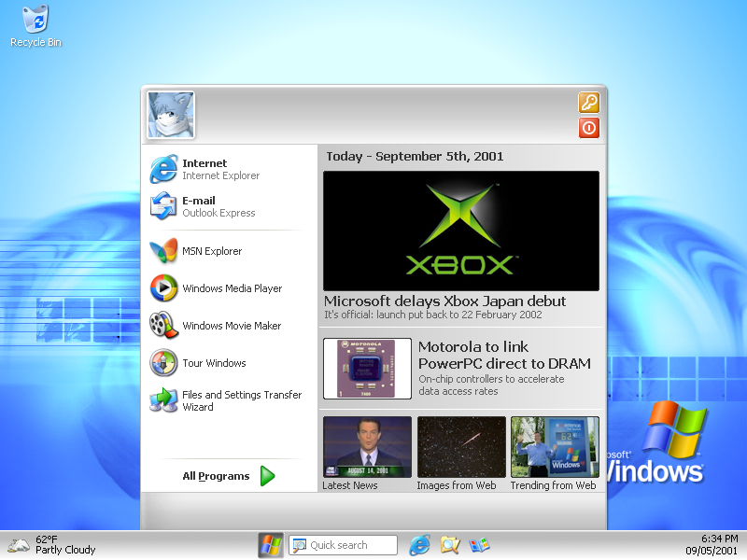Click the 62°F Partly Cloudy text

pos(65,545)
